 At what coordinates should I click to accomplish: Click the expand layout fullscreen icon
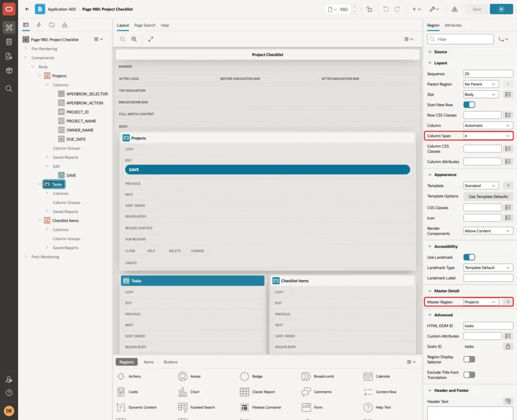(x=150, y=39)
